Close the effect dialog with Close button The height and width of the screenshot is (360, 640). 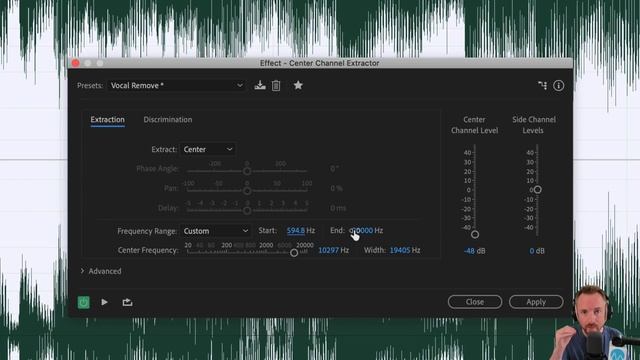pos(475,302)
